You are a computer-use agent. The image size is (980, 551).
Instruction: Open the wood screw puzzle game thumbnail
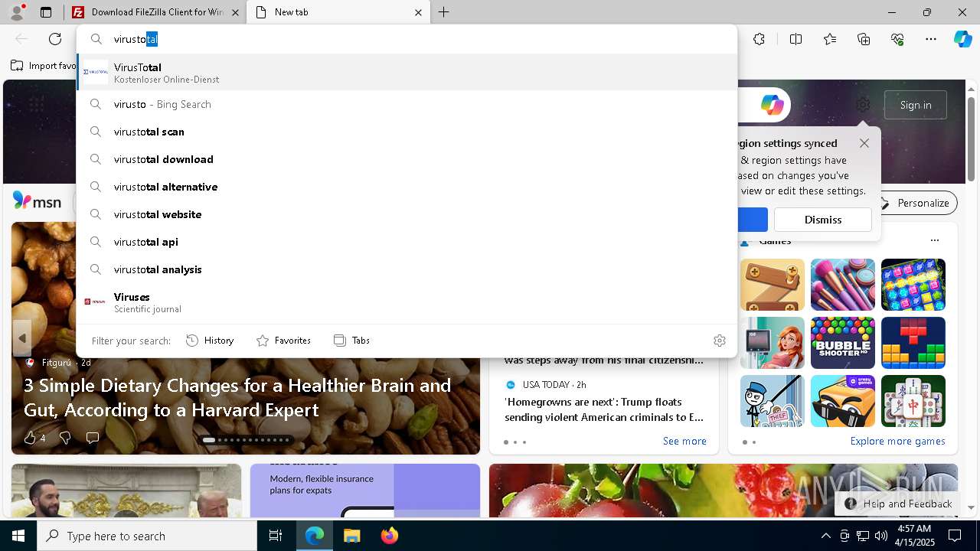pos(773,285)
